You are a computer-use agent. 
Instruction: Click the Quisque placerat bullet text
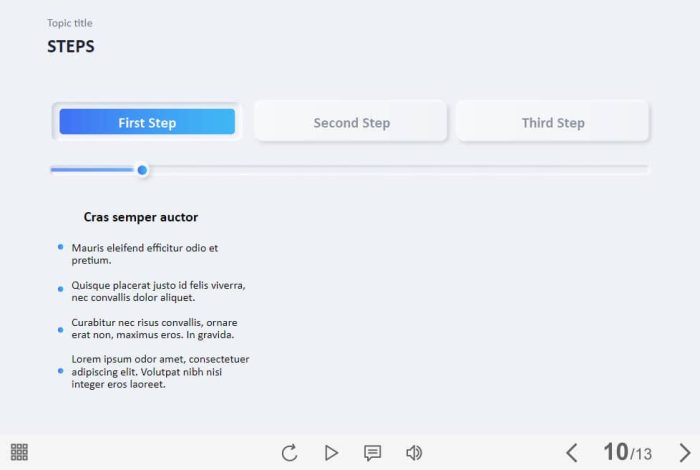tap(158, 291)
